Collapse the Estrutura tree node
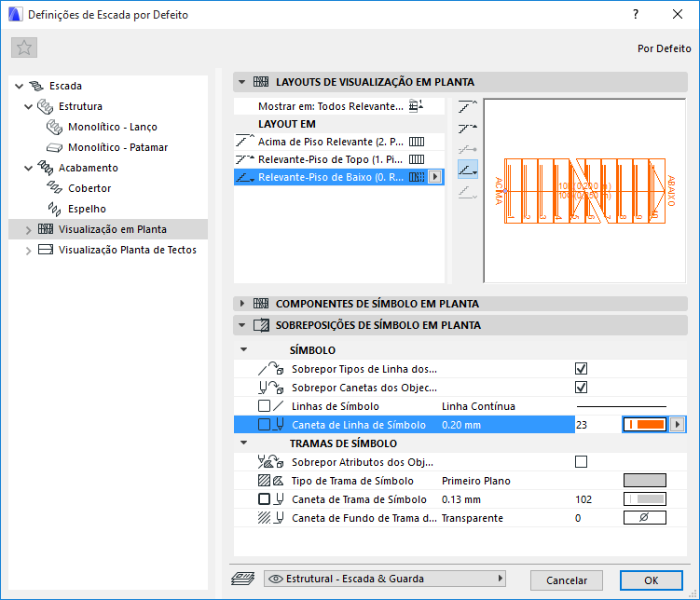This screenshot has height=600, width=700. tap(29, 106)
